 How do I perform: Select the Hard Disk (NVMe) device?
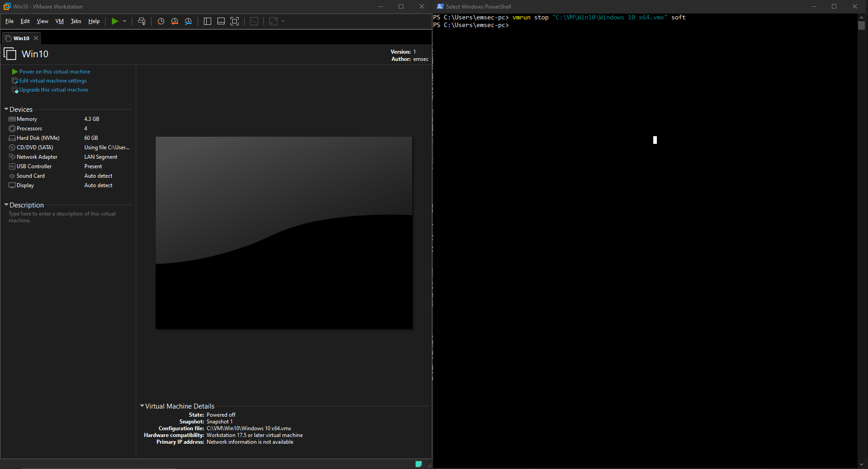pos(38,138)
